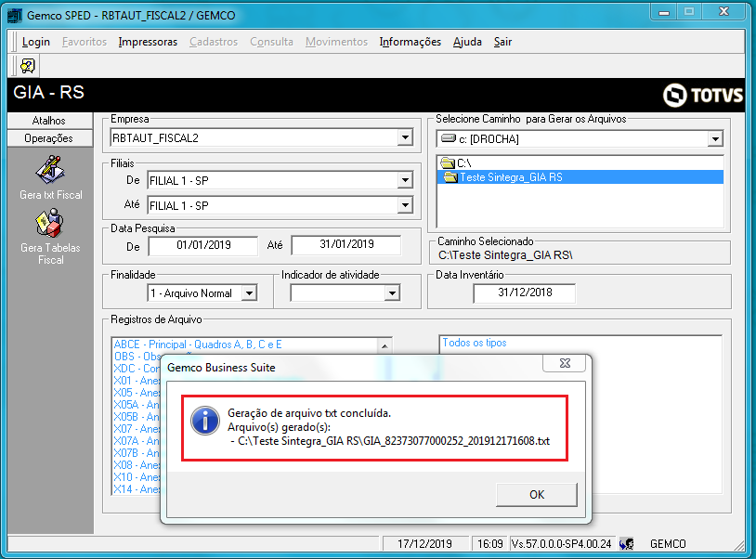Click the generated file path text in dialog
Viewport: 756px width, 559px height.
coord(394,441)
